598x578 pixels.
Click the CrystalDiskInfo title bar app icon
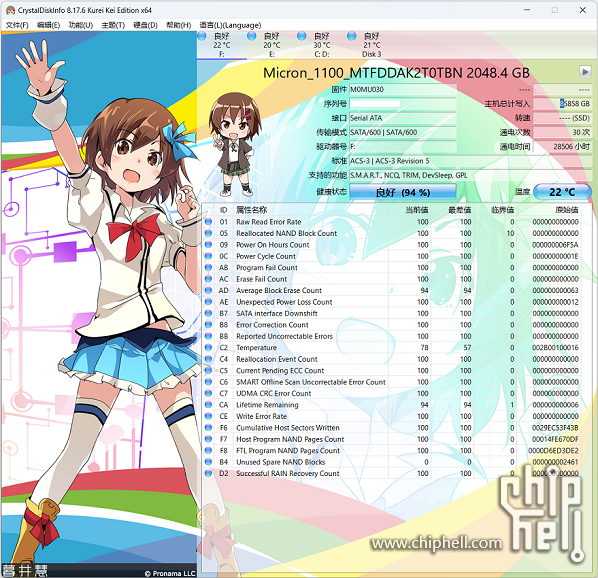click(x=10, y=10)
